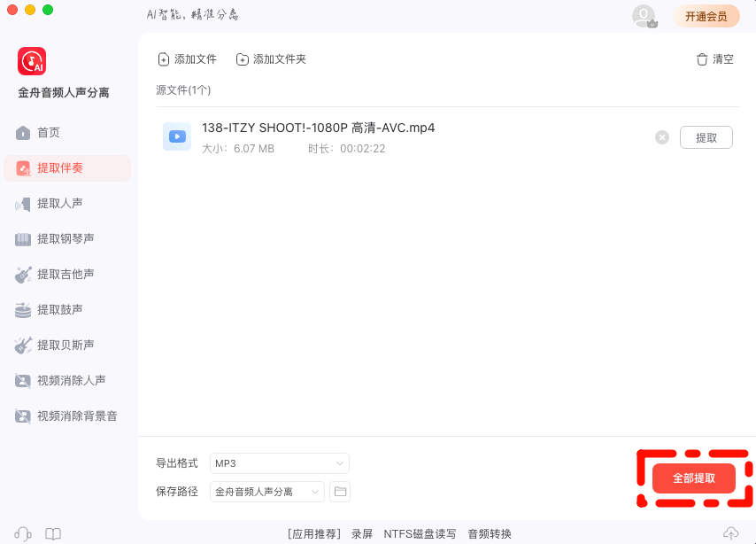Click the 视频消除背景音 video icon

23,416
